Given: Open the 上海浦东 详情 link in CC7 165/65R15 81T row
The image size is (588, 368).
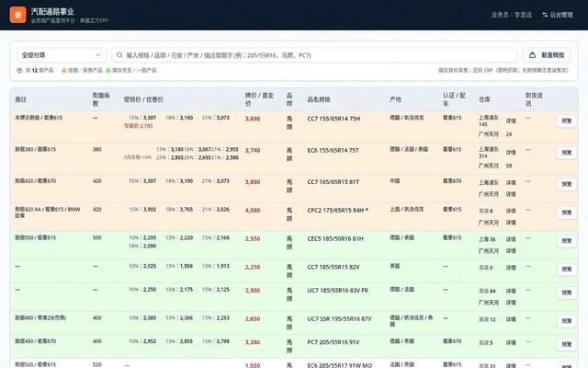Looking at the screenshot, I should [511, 182].
